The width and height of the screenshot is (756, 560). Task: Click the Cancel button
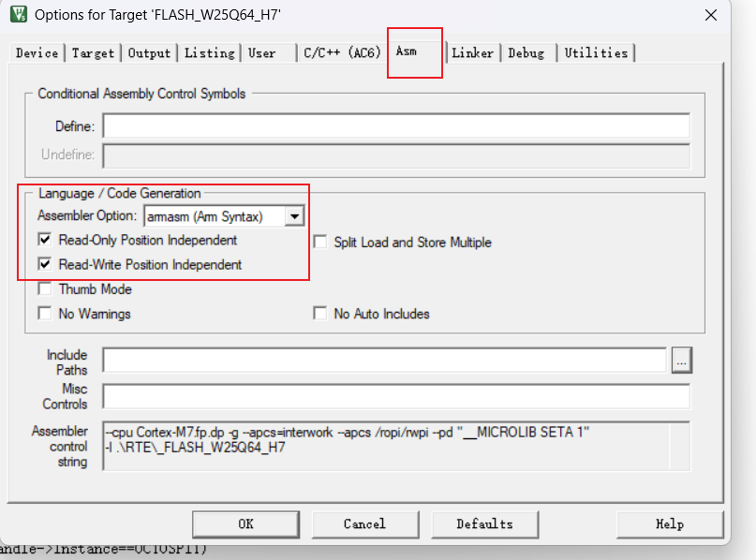pyautogui.click(x=365, y=523)
